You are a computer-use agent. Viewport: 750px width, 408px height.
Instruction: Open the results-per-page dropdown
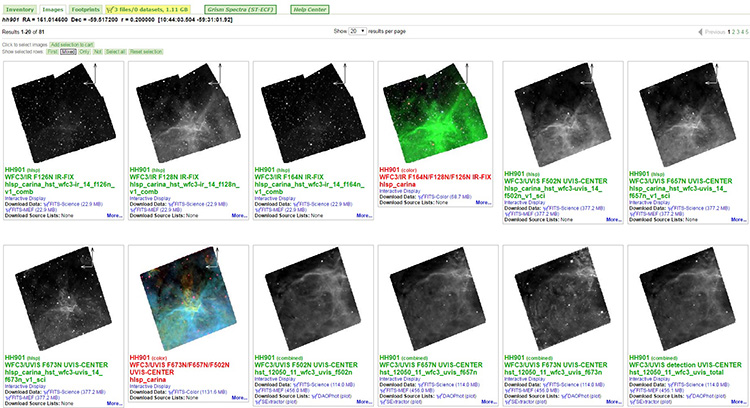click(356, 31)
